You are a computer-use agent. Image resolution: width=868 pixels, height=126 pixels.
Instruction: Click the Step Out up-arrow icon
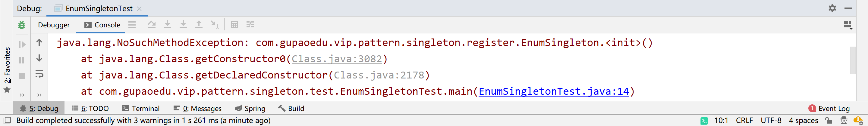click(199, 25)
